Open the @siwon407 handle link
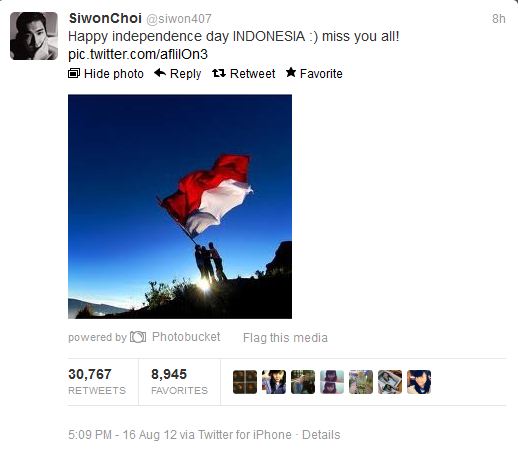The image size is (518, 454). click(179, 19)
